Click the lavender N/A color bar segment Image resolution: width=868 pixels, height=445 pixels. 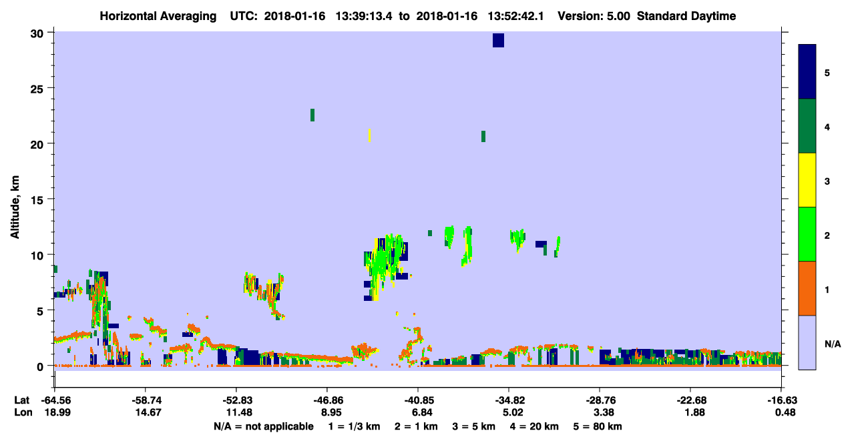tap(807, 342)
